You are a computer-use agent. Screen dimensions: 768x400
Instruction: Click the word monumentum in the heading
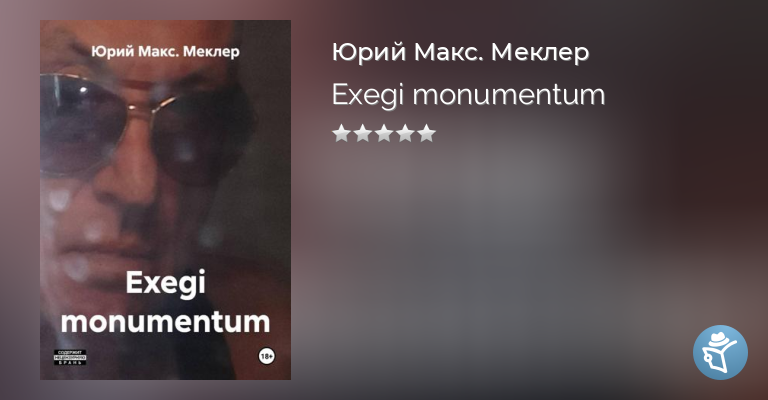tap(509, 95)
